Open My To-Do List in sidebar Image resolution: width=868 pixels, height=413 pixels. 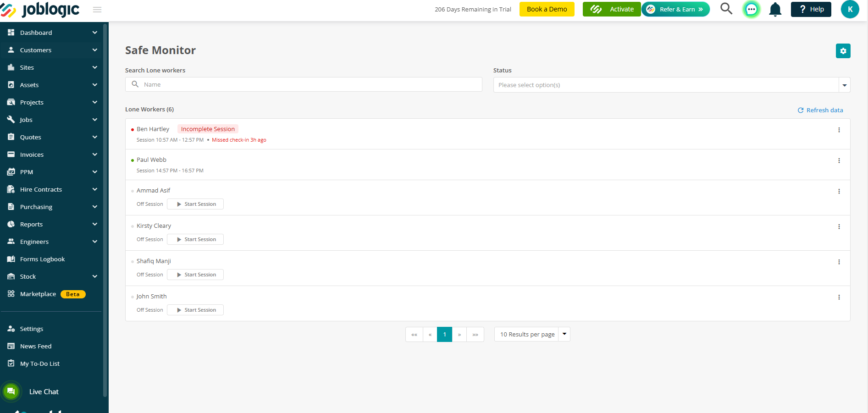(x=39, y=363)
